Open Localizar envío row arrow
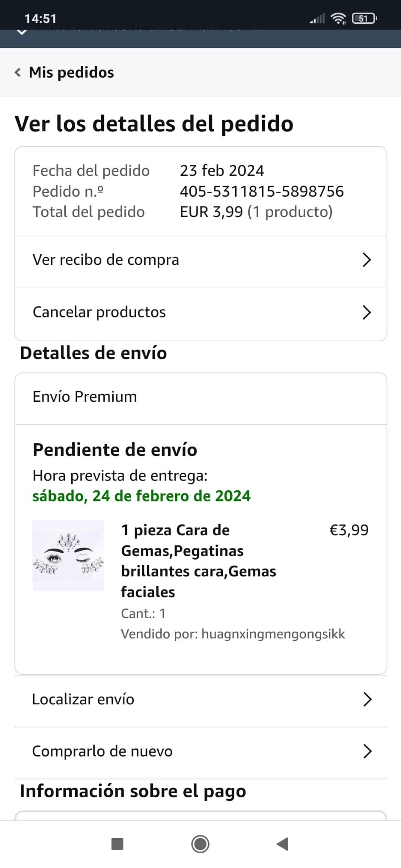This screenshot has width=401, height=868. point(367,699)
